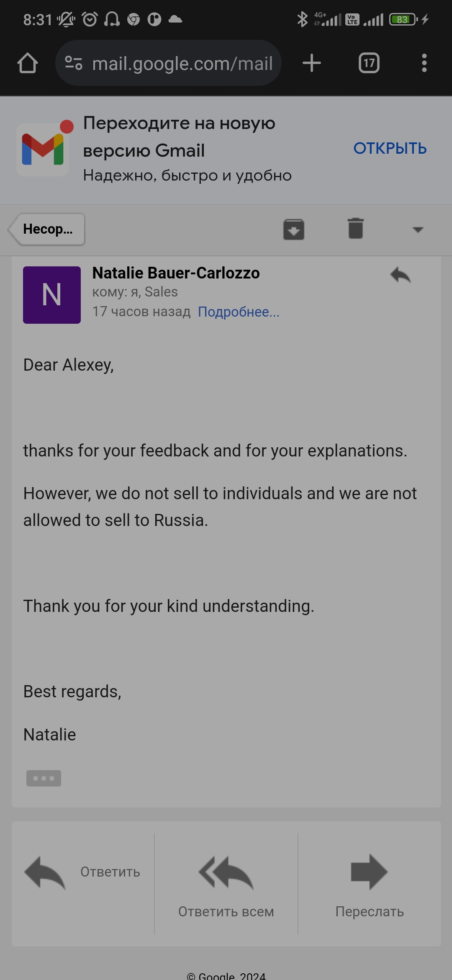Image resolution: width=452 pixels, height=980 pixels.
Task: Tap the browser home icon
Action: pyautogui.click(x=28, y=63)
